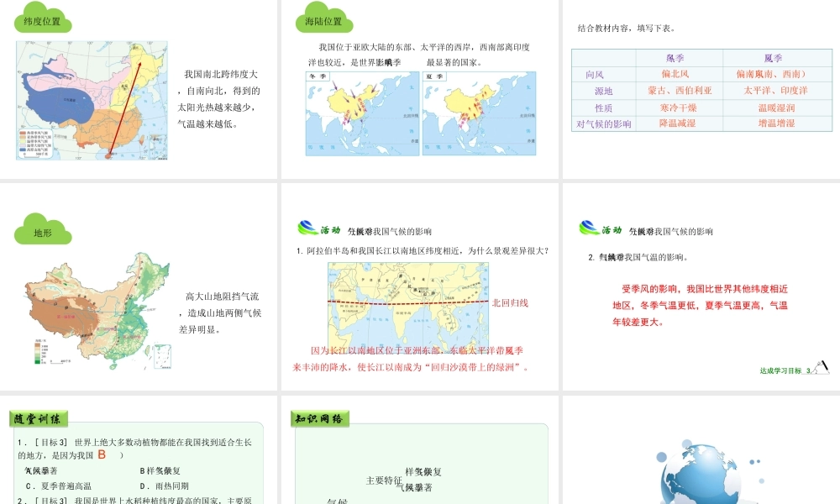This screenshot has height=504, width=840.
Task: Click the table cell 寒冷干燥
Action: [x=678, y=108]
